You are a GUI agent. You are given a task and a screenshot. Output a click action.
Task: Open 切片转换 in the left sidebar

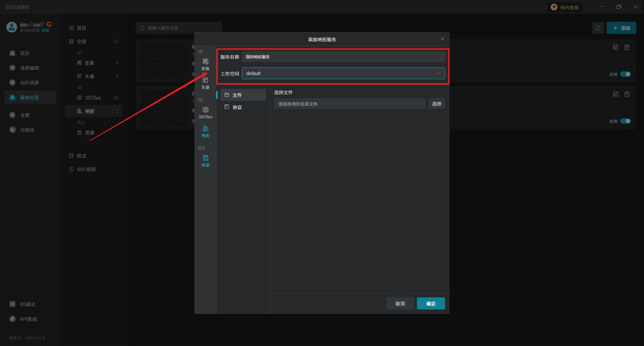point(30,83)
